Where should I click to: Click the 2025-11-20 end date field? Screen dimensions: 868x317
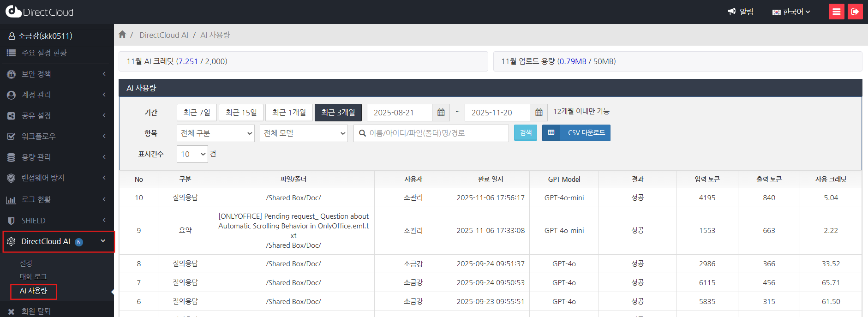[x=497, y=113]
